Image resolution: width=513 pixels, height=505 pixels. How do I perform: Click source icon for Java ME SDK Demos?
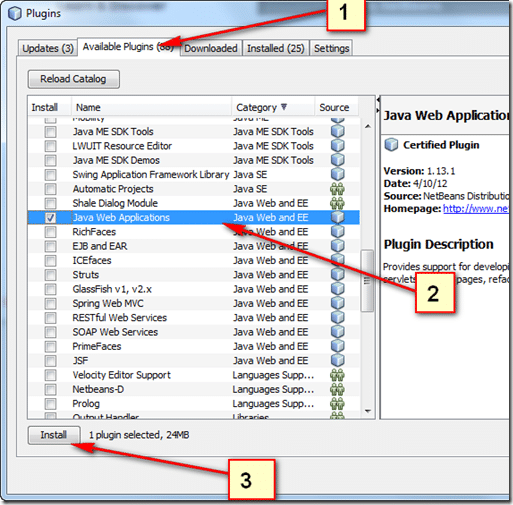337,160
